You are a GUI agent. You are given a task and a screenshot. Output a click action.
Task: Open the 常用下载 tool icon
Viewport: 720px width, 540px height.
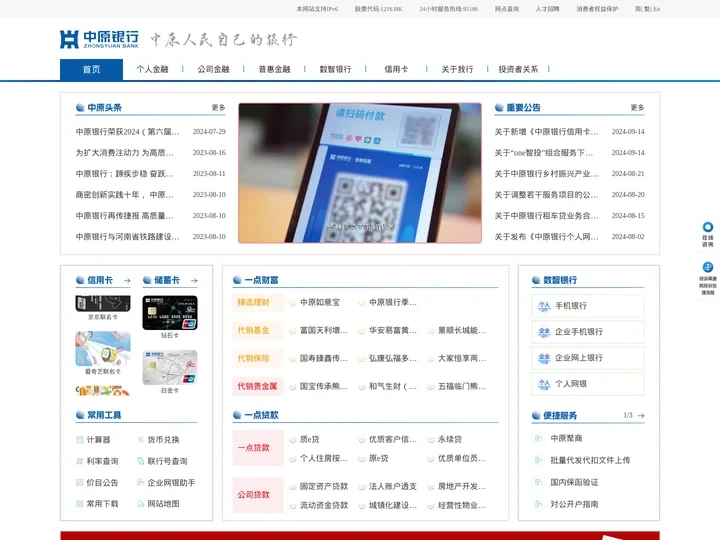click(x=79, y=504)
